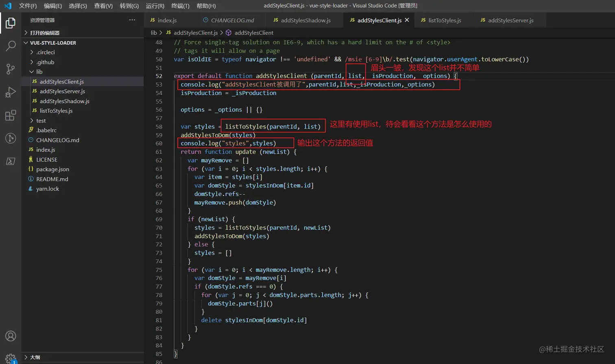
Task: Open the Source Control view
Action: [x=11, y=69]
